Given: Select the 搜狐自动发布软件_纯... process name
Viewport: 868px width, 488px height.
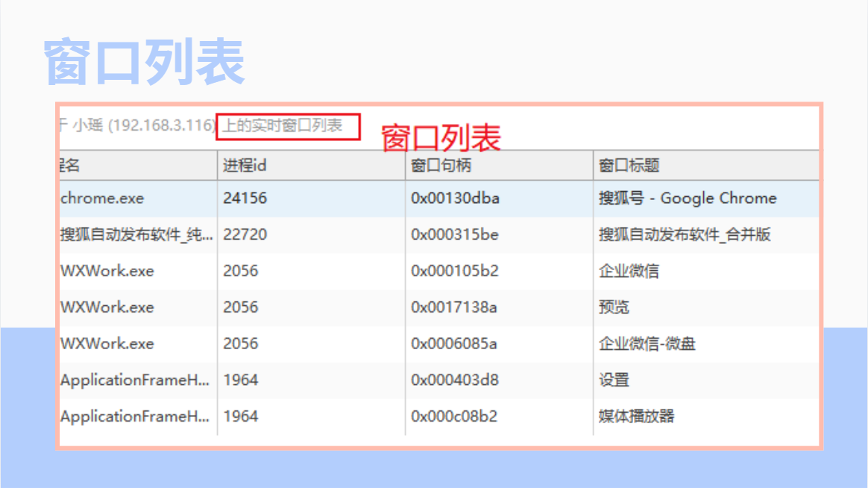Looking at the screenshot, I should [136, 235].
